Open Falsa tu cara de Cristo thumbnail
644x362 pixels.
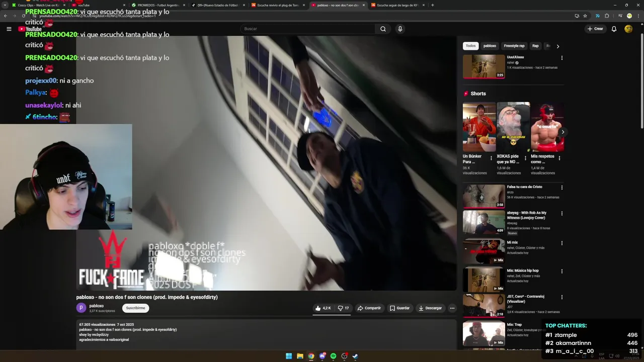pos(484,196)
